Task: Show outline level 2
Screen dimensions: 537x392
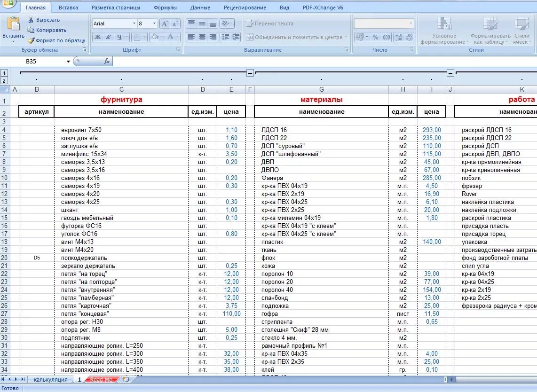Action: pyautogui.click(x=4, y=81)
